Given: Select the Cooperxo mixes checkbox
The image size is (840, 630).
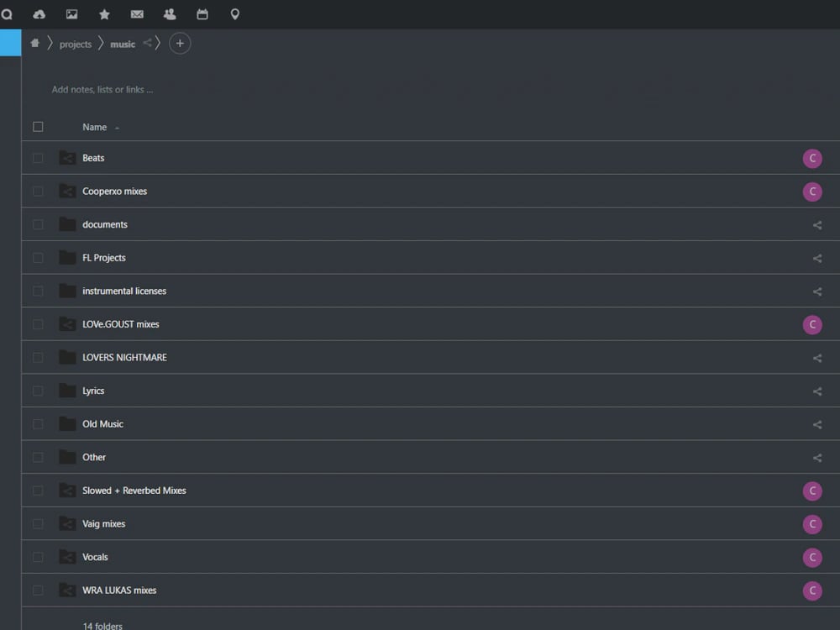Looking at the screenshot, I should 38,192.
